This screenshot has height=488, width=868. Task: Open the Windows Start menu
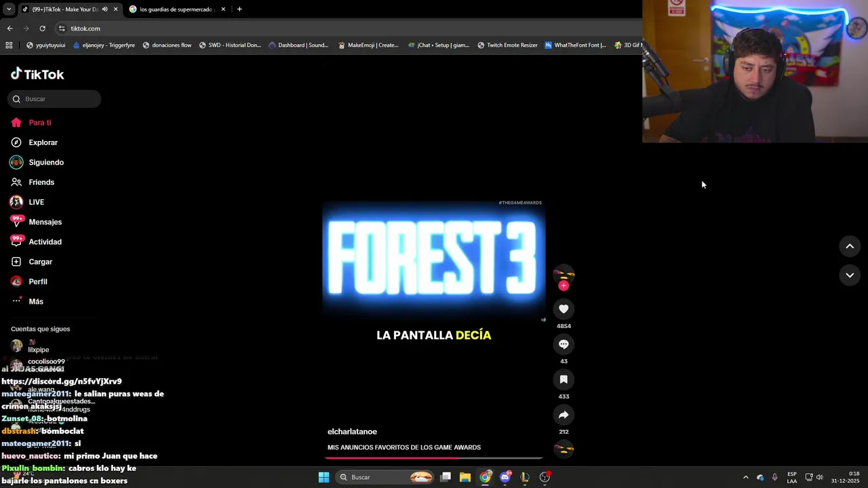324,477
